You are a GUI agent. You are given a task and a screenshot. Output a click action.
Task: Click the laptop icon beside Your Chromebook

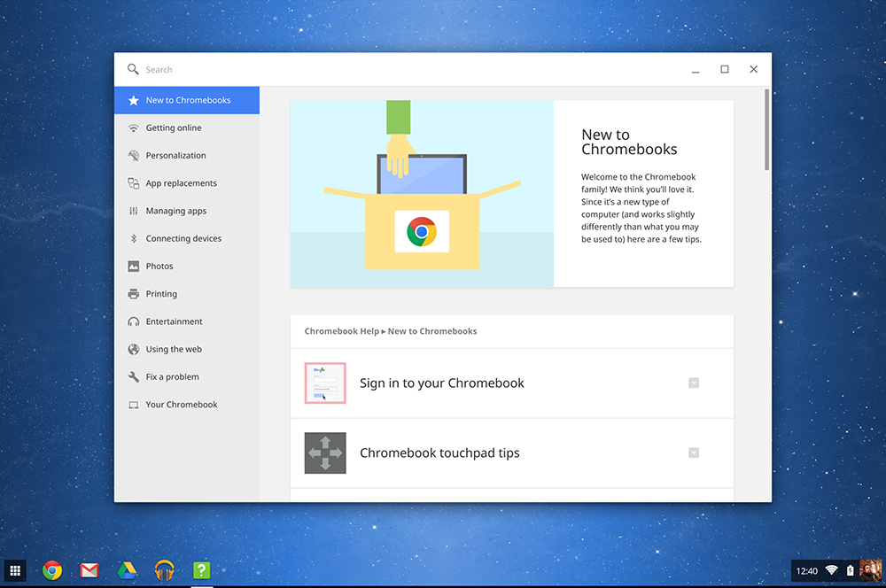[134, 405]
